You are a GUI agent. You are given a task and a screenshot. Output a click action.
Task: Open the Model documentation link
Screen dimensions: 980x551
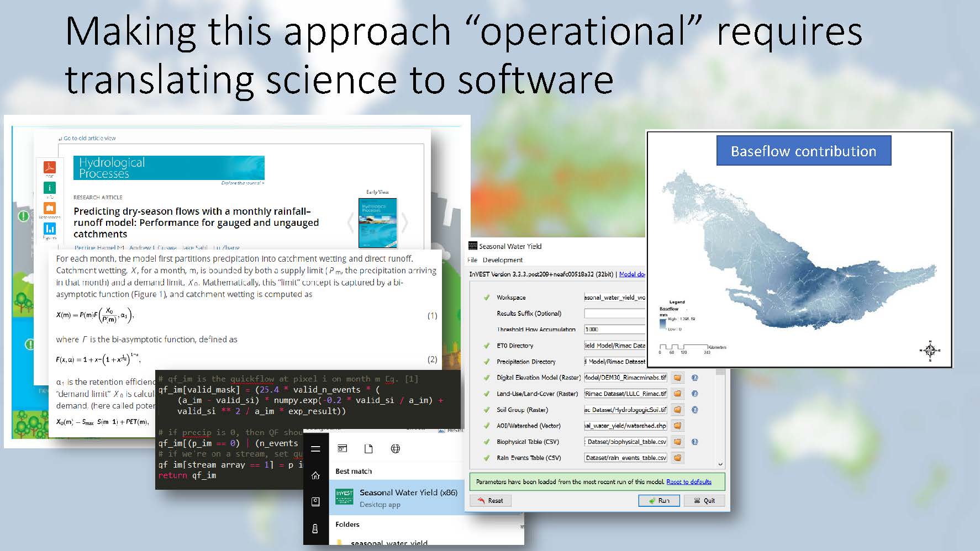click(633, 274)
